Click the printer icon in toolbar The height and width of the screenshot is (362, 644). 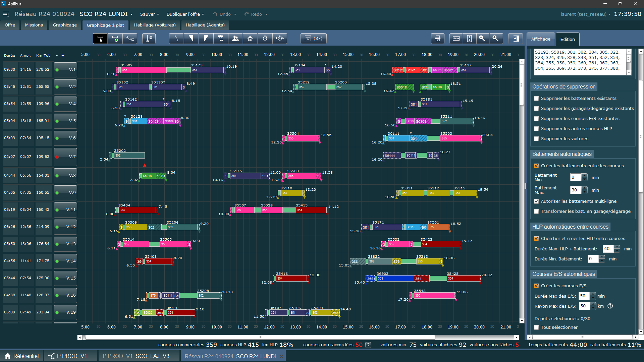tap(437, 39)
